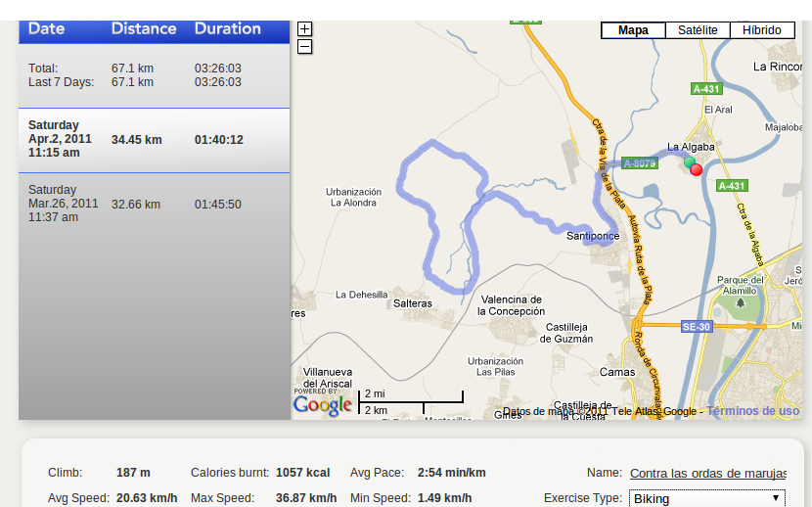Viewport: 812px width, 507px height.
Task: Click the red finish marker in La Algaba
Action: pos(697,169)
